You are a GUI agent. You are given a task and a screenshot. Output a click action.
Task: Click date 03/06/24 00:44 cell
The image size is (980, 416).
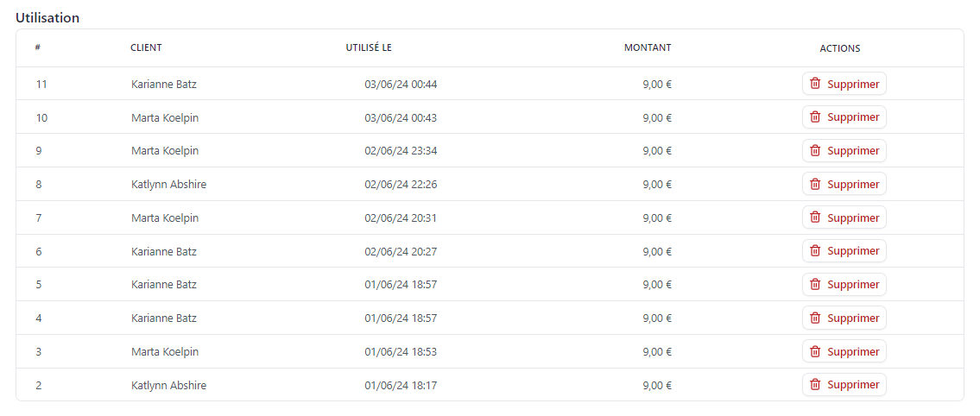[x=401, y=85]
